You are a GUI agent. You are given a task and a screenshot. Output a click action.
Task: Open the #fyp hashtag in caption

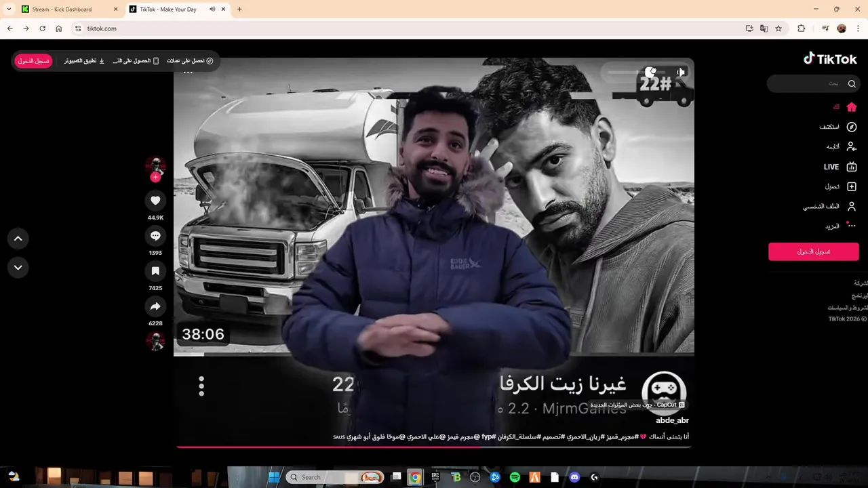(489, 437)
